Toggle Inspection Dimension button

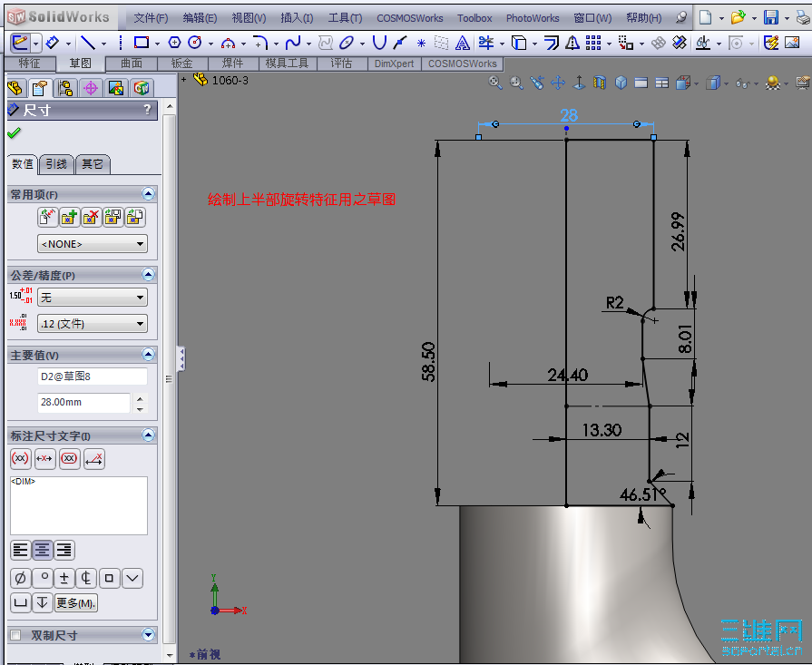pyautogui.click(x=69, y=458)
